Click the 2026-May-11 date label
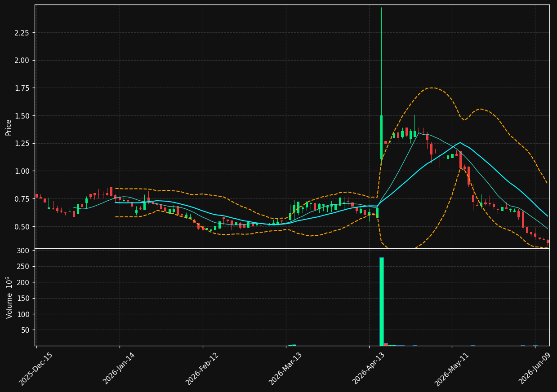This screenshot has width=557, height=392. pos(451,369)
